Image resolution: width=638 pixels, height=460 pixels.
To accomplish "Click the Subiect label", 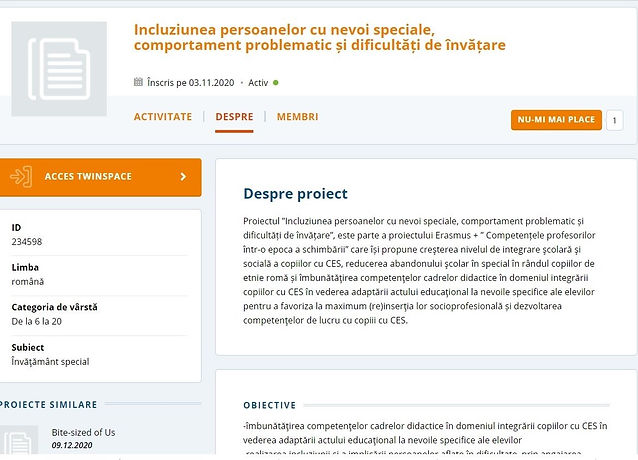I will point(28,347).
